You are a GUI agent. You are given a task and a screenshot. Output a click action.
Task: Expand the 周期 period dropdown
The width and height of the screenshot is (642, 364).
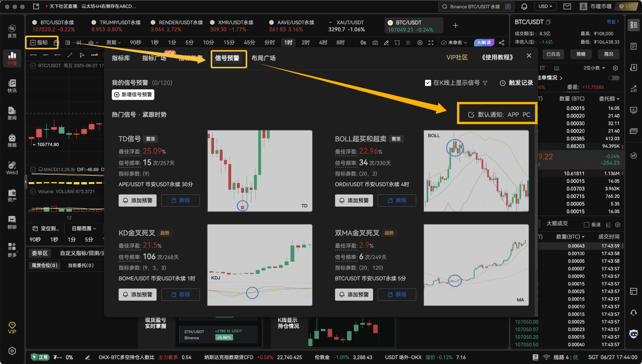113,42
